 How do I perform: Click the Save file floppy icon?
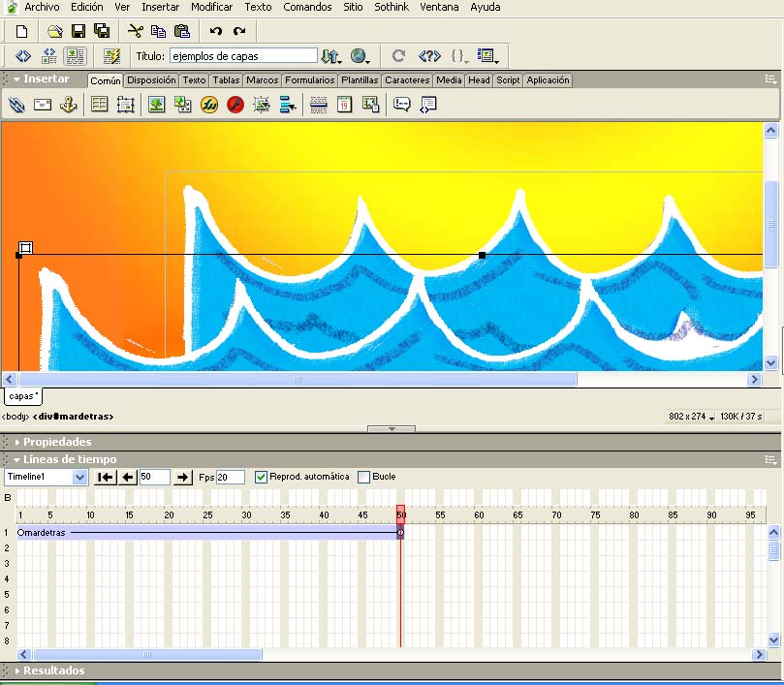point(78,32)
